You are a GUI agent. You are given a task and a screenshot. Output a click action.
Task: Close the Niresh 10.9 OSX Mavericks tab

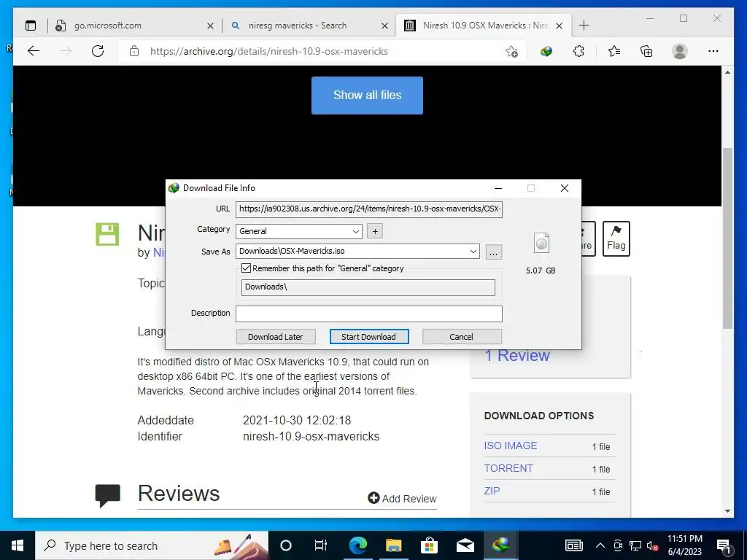point(560,26)
